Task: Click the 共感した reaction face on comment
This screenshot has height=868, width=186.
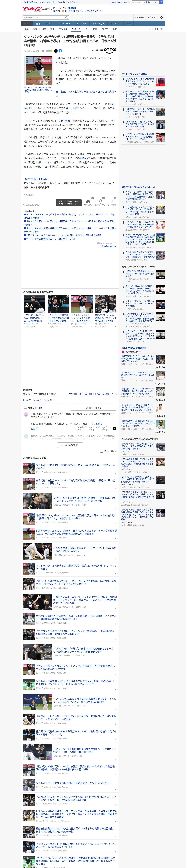Action: pos(77,429)
